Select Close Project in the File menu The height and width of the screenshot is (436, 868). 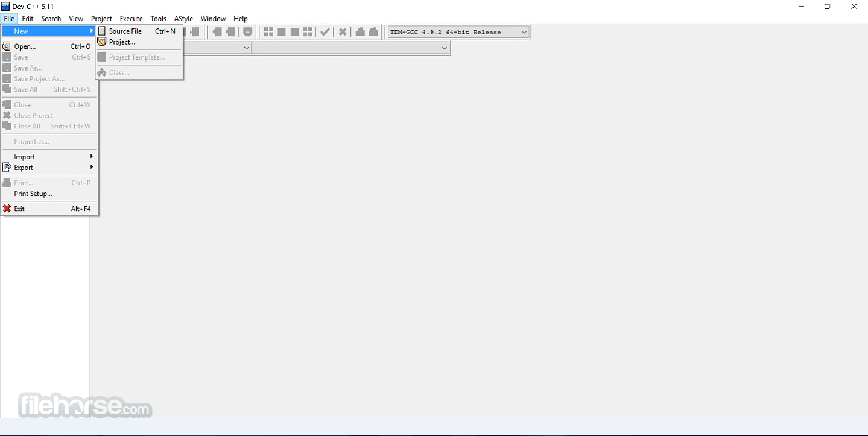click(49, 116)
